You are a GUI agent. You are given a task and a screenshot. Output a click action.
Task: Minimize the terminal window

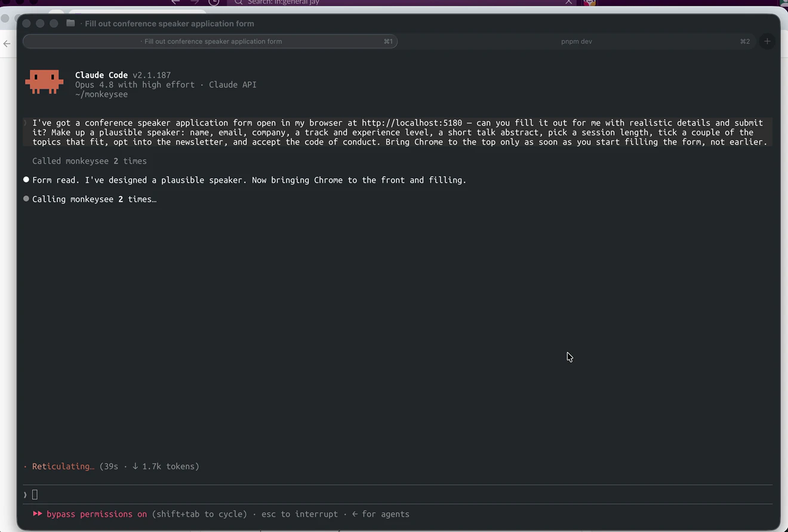40,23
